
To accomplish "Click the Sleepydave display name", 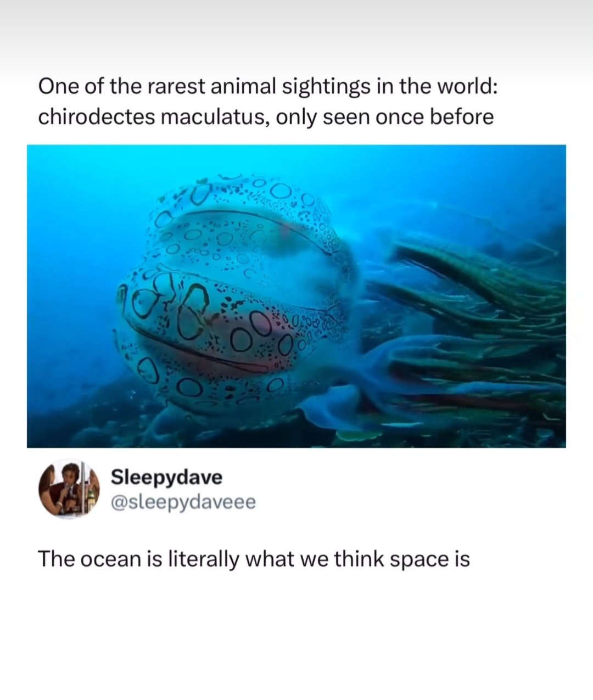I will (167, 477).
